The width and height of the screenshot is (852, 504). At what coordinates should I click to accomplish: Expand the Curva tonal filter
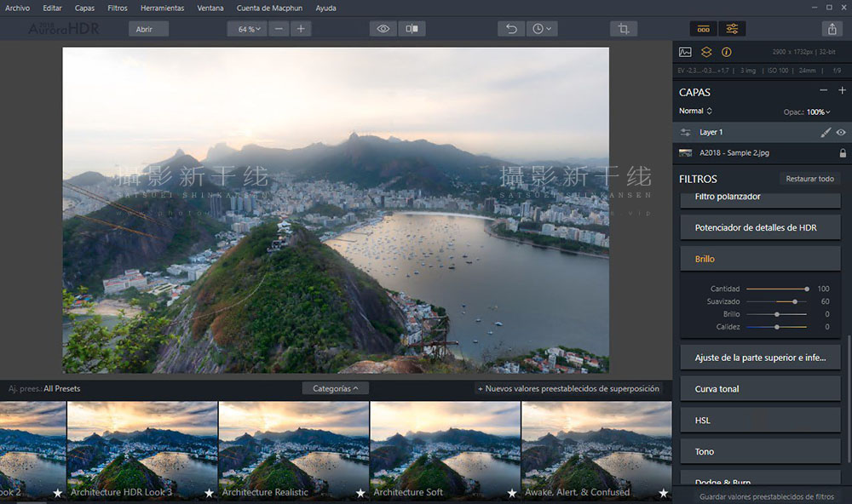tap(760, 389)
